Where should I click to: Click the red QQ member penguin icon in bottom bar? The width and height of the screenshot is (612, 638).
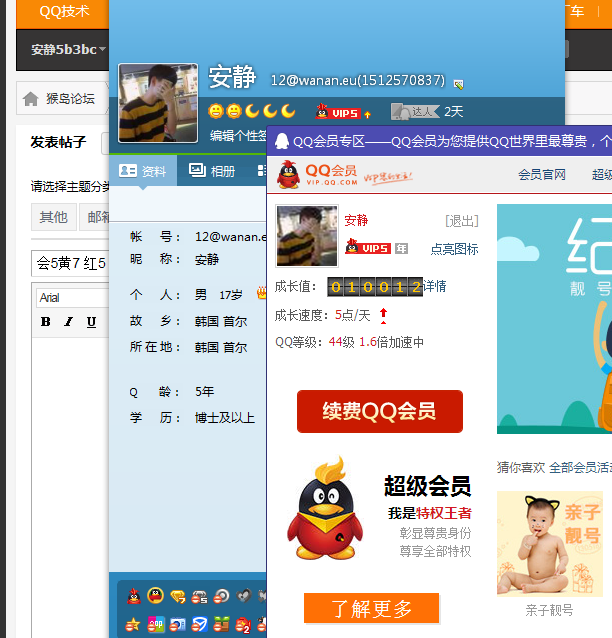click(x=134, y=596)
